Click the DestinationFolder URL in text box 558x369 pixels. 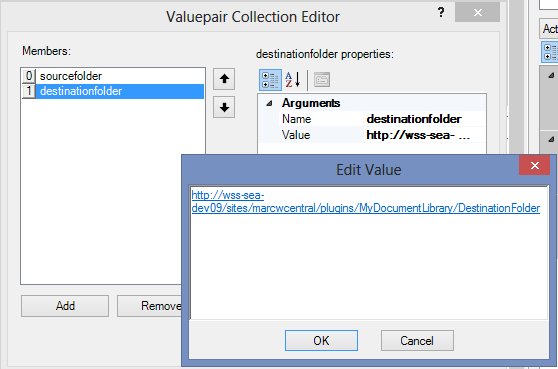365,202
